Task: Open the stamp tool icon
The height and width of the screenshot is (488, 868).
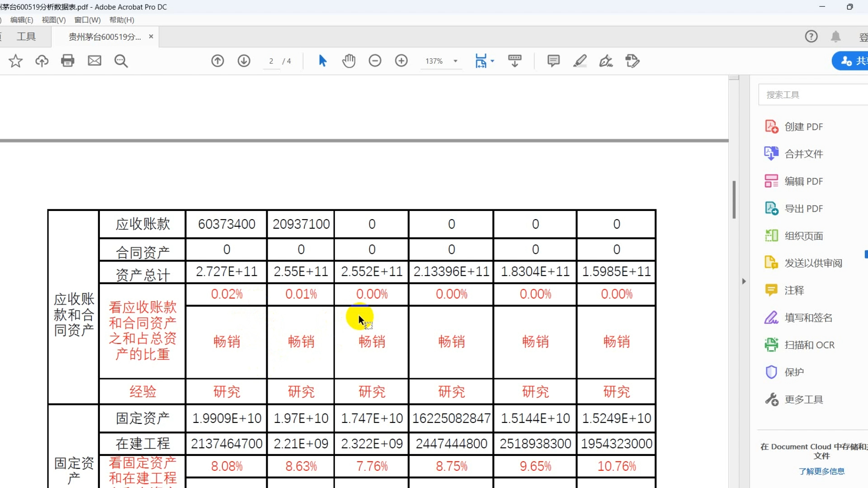Action: pos(632,61)
